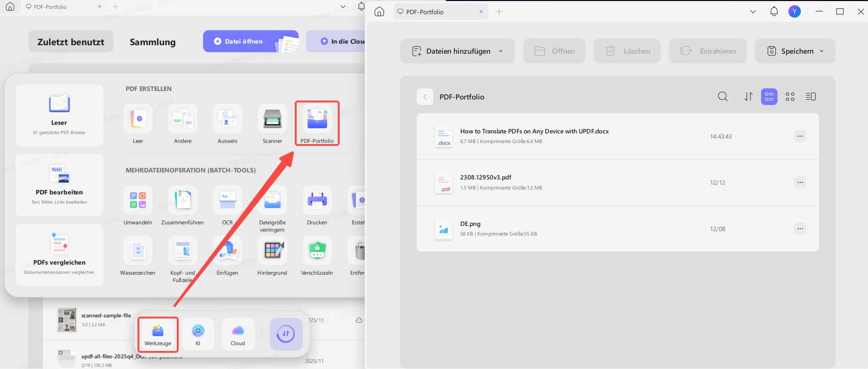
Task: Go to home in left window
Action: click(10, 7)
